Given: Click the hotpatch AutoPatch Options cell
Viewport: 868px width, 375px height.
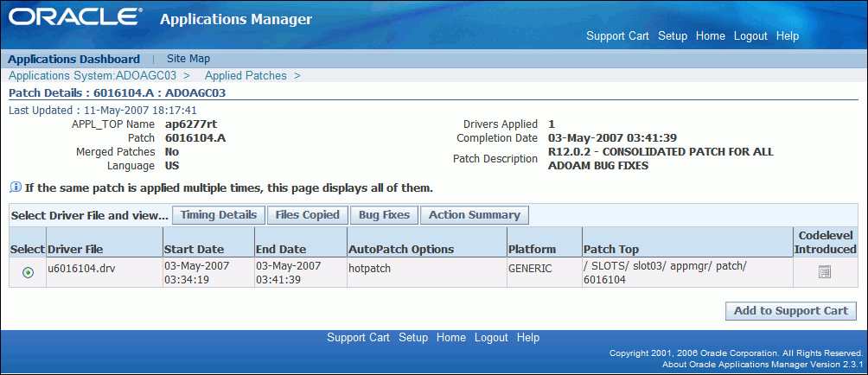Looking at the screenshot, I should coord(370,268).
